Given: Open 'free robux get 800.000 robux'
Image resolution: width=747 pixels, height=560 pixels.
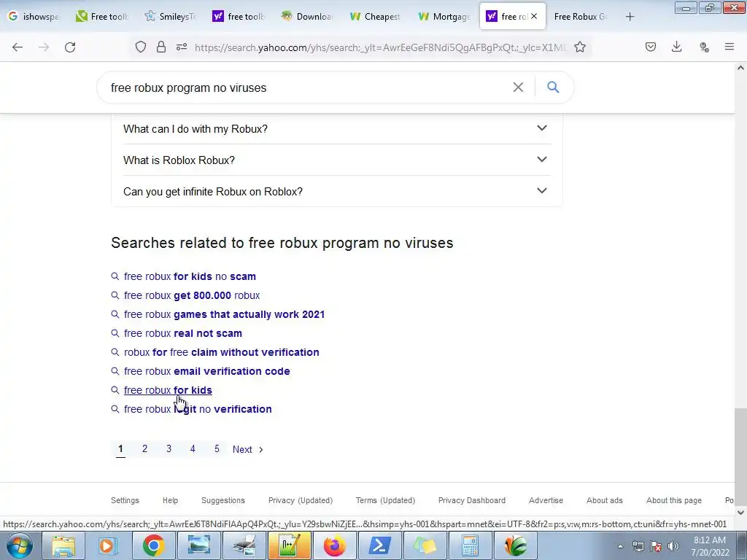Looking at the screenshot, I should 192,295.
